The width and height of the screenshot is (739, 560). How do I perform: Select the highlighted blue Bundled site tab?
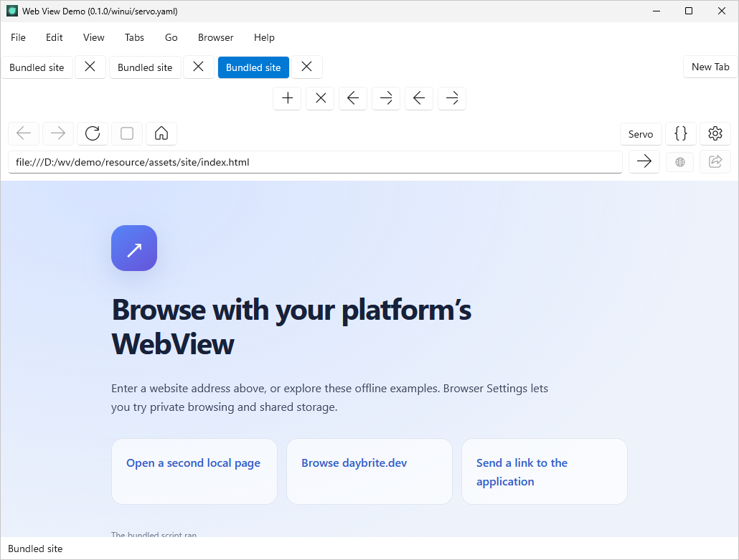point(253,67)
